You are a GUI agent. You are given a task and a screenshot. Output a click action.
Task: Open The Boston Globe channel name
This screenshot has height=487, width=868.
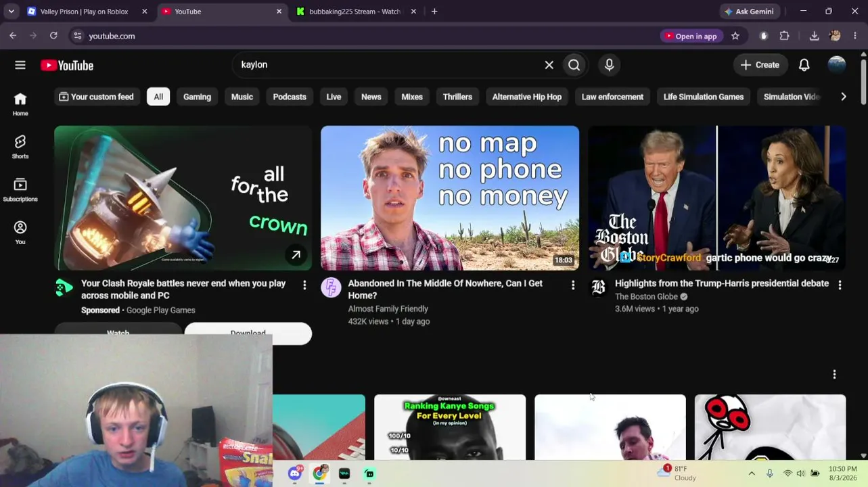(646, 296)
